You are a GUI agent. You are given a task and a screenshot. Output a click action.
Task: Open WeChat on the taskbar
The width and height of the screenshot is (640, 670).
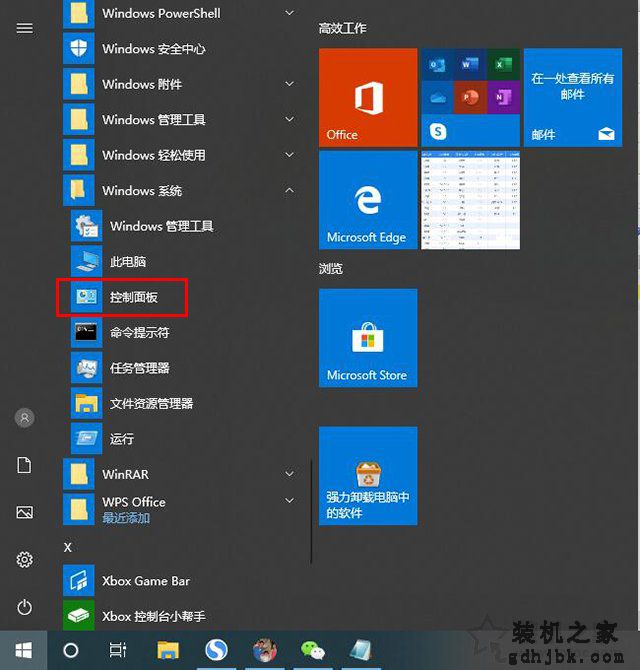point(313,650)
